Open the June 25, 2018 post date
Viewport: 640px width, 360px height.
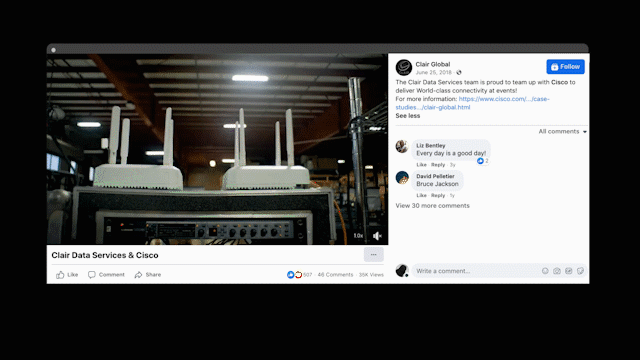433,72
